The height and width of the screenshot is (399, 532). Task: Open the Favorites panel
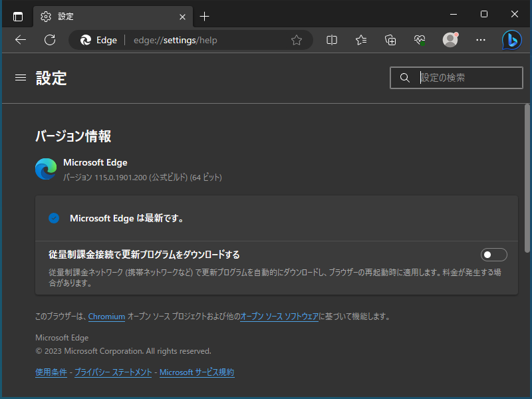click(x=360, y=40)
